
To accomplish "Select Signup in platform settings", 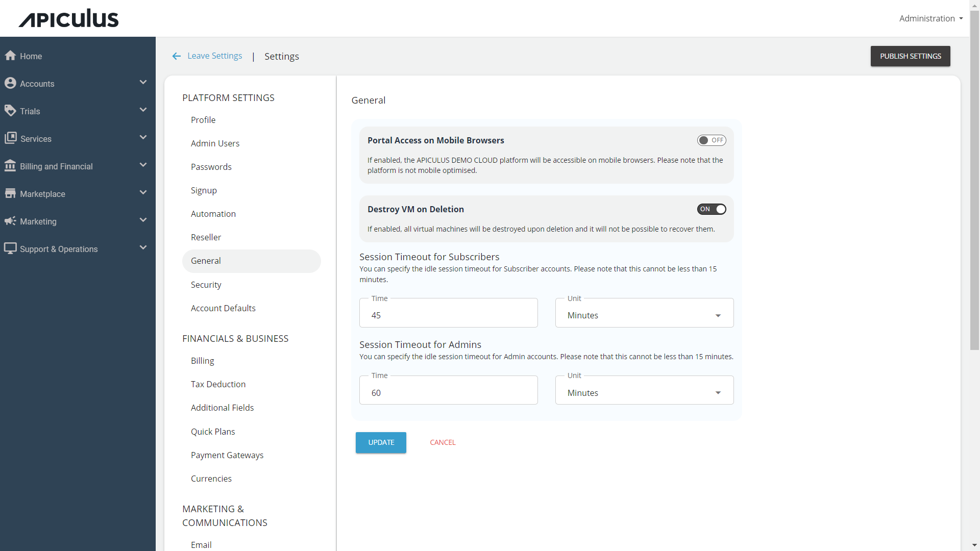I will coord(204,190).
